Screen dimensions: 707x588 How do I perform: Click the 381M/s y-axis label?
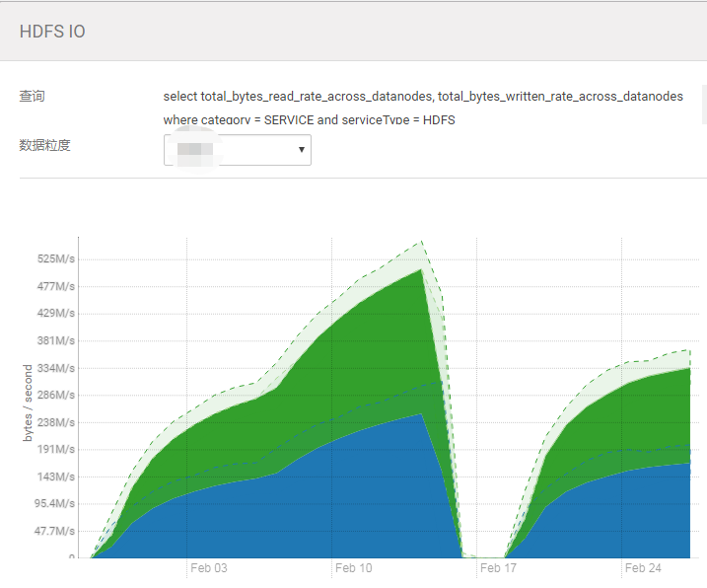(x=56, y=340)
